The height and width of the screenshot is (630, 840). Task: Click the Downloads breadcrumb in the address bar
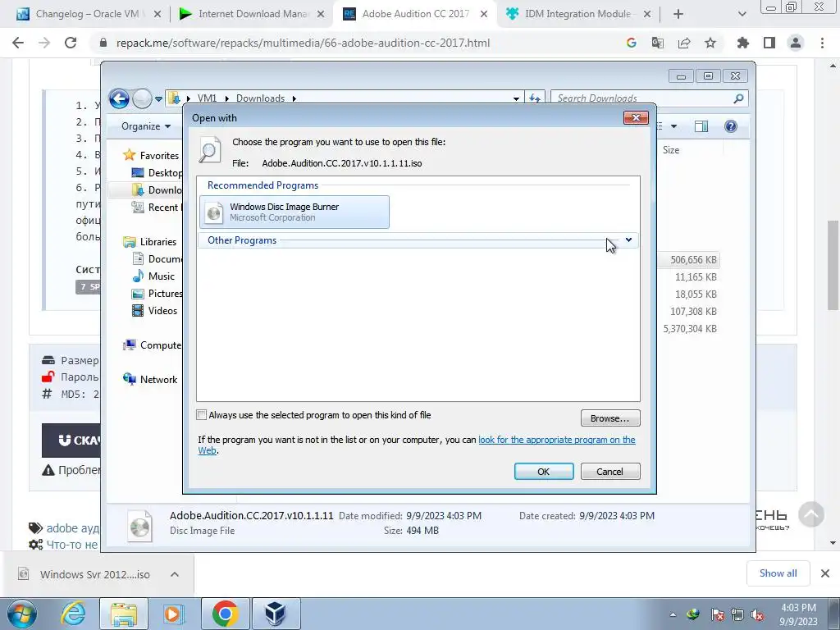pos(260,98)
